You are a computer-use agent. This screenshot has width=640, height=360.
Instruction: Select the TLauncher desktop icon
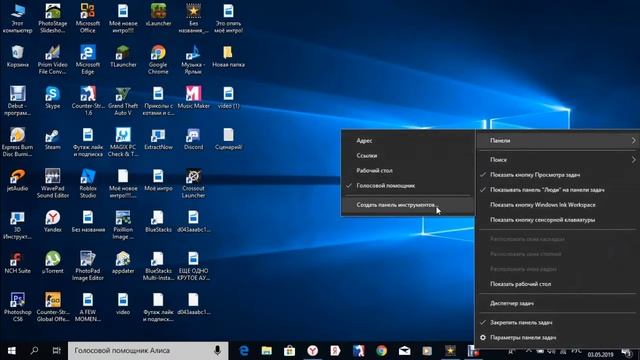click(x=123, y=56)
